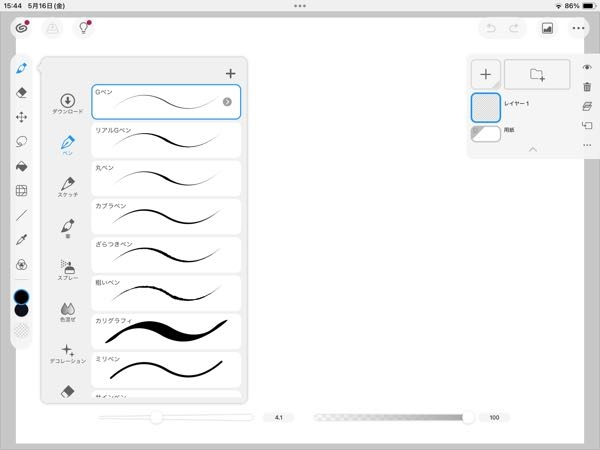Viewport: 600px width, 450px height.
Task: Create a new layer folder
Action: 537,75
